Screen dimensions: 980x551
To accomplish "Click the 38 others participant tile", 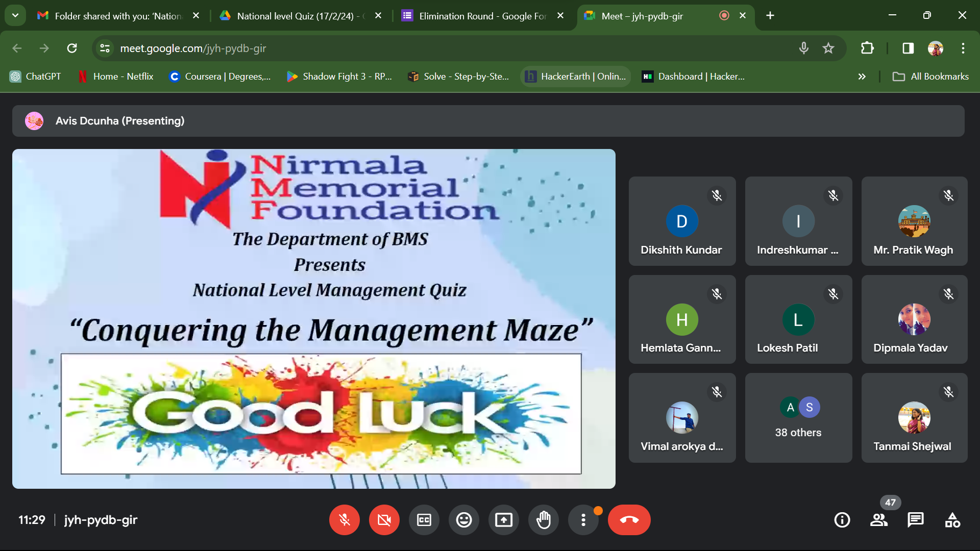I will (x=798, y=417).
